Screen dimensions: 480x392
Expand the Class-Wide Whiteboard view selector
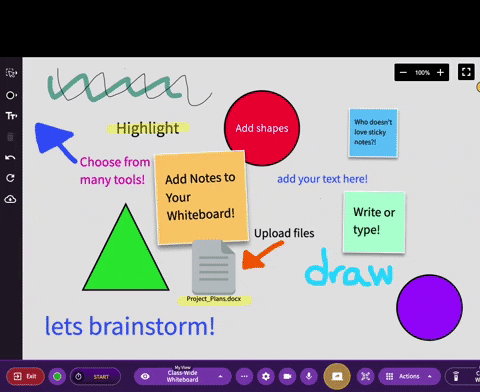point(183,377)
